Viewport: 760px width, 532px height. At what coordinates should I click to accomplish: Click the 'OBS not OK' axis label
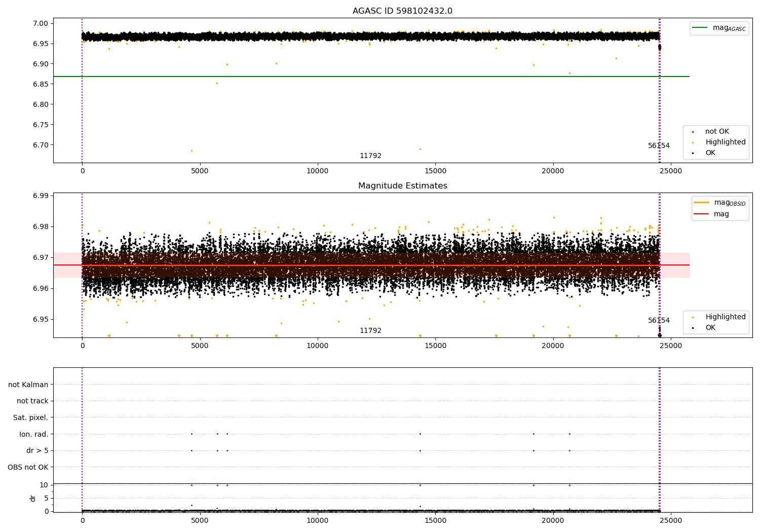point(28,467)
